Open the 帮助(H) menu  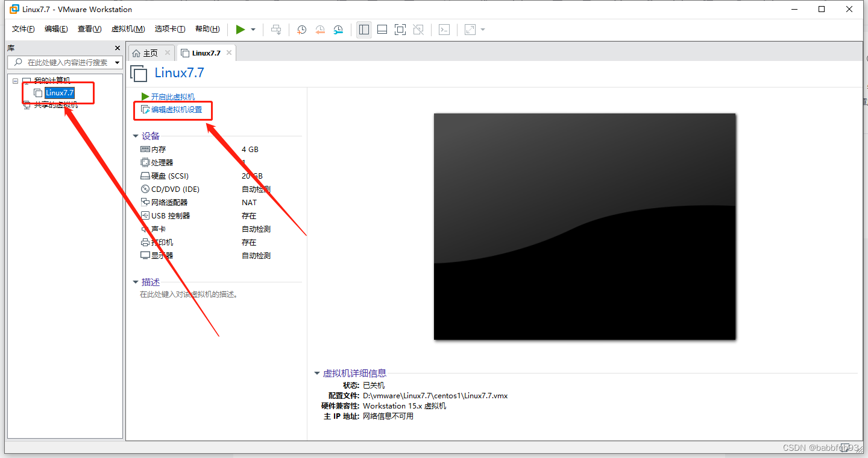tap(207, 29)
